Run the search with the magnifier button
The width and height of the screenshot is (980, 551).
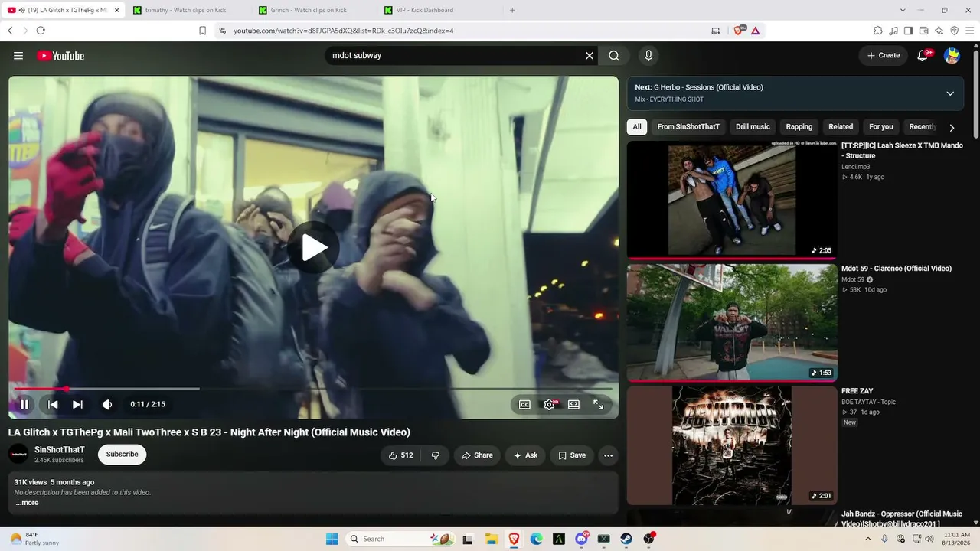coord(614,56)
